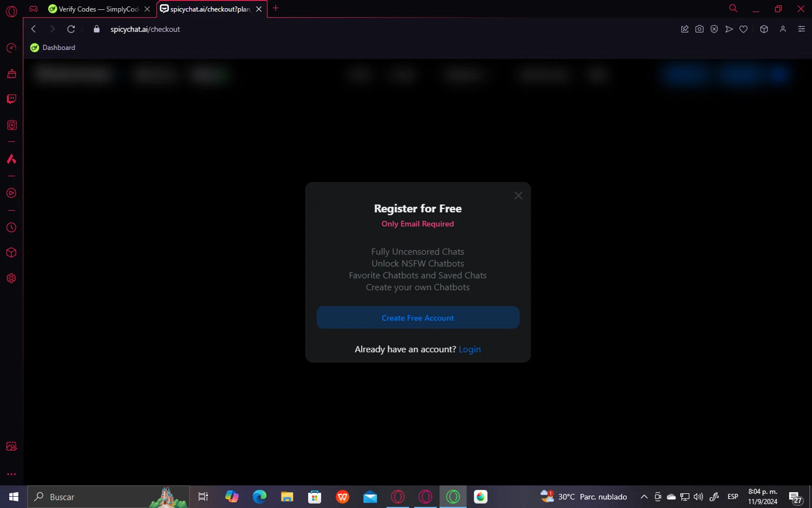The image size is (812, 508).
Task: Open a new browser tab
Action: pos(276,8)
